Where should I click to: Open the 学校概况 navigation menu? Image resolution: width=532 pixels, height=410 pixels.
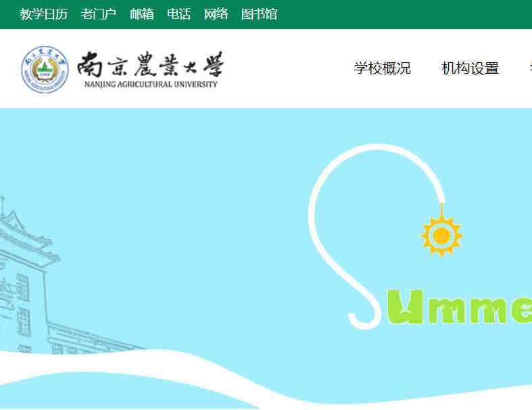[x=383, y=68]
